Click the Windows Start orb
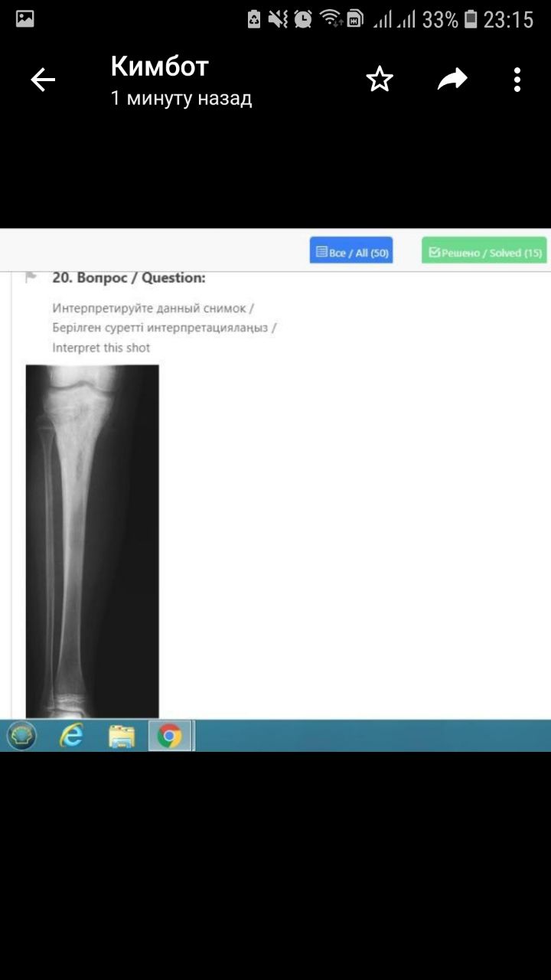 coord(21,736)
